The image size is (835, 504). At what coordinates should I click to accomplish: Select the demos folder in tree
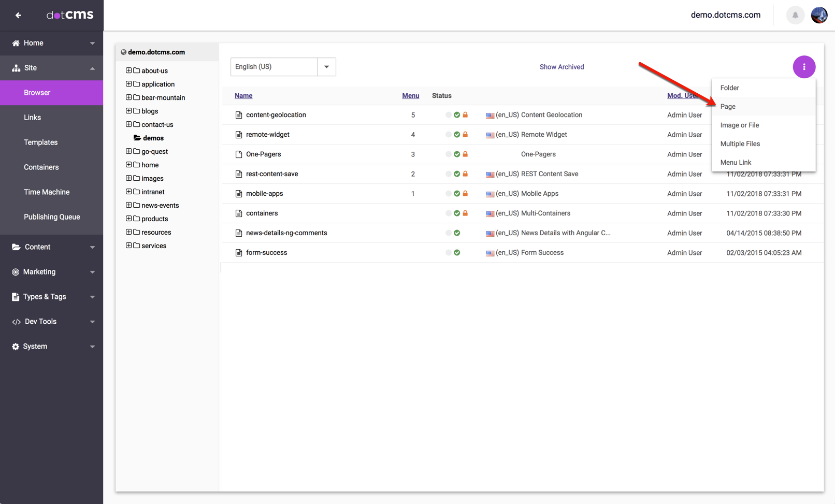[153, 138]
